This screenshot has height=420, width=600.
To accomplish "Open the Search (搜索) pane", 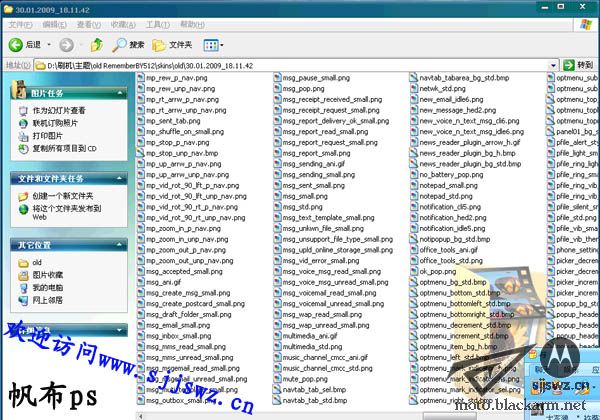I will 128,44.
